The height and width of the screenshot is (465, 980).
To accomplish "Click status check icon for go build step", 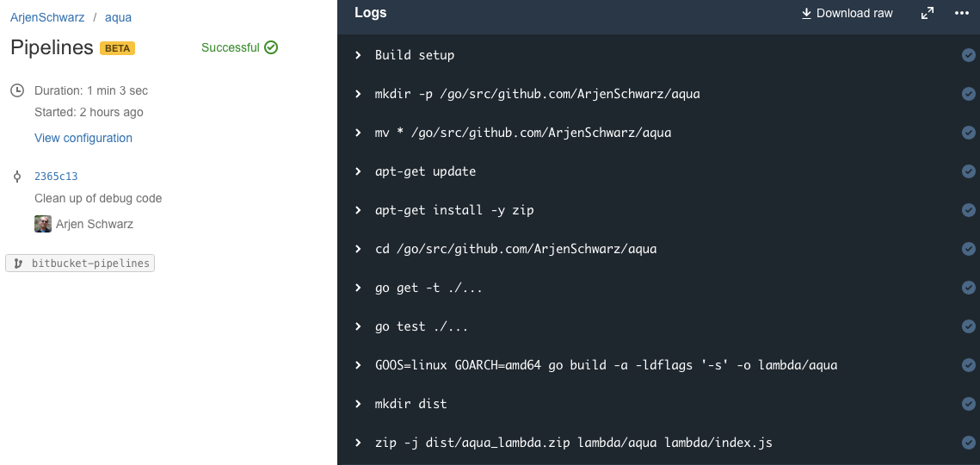I will click(x=968, y=365).
